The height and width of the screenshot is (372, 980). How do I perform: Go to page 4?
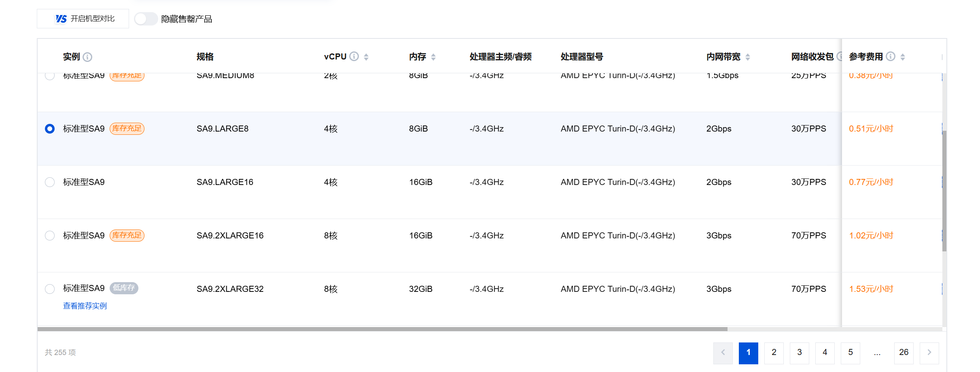tap(825, 353)
